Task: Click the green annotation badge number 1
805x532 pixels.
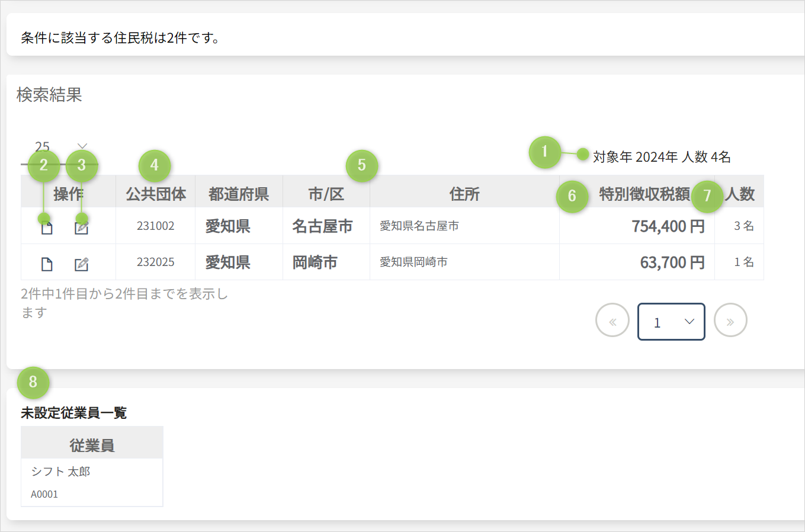Action: (544, 152)
